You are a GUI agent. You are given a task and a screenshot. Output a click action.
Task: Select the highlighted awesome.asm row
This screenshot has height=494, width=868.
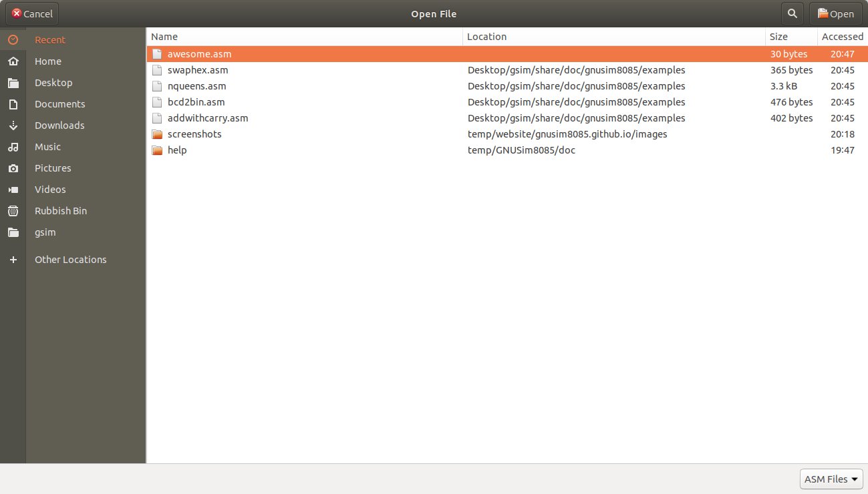[x=199, y=53]
